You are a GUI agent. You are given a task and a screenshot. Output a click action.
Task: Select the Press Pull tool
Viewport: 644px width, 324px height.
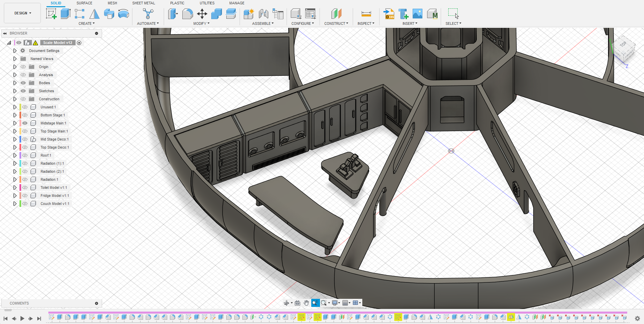(x=173, y=14)
